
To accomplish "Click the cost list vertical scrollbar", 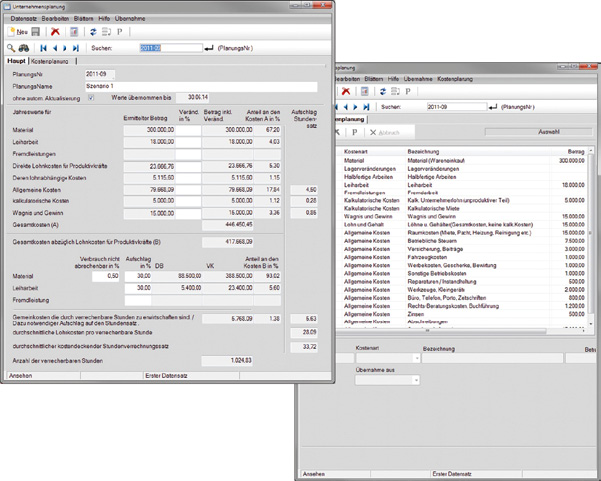I will click(590, 238).
